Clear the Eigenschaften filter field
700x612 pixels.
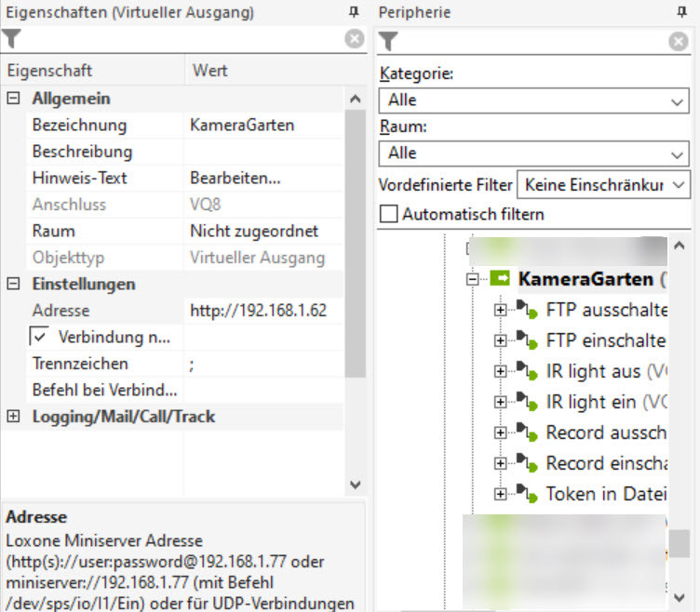pos(355,39)
